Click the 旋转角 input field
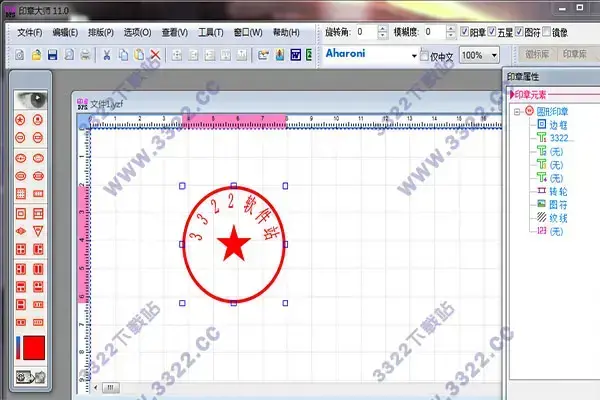Image resolution: width=600 pixels, height=400 pixels. click(x=367, y=32)
